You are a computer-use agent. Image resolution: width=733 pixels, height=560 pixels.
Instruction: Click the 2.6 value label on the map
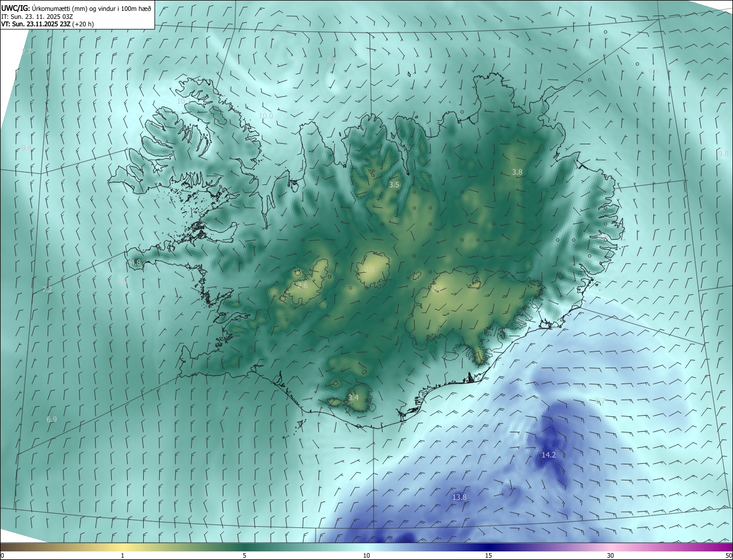coord(302,285)
